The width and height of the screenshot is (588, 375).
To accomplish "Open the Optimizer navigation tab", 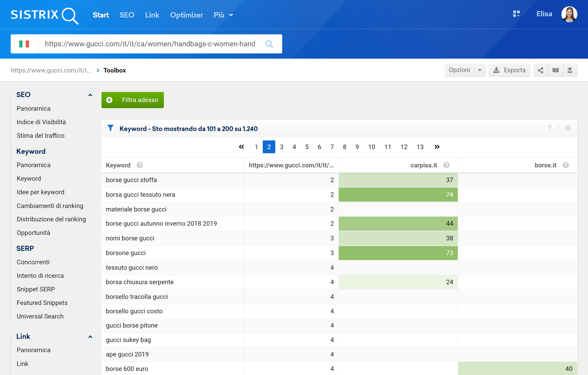I will 187,15.
